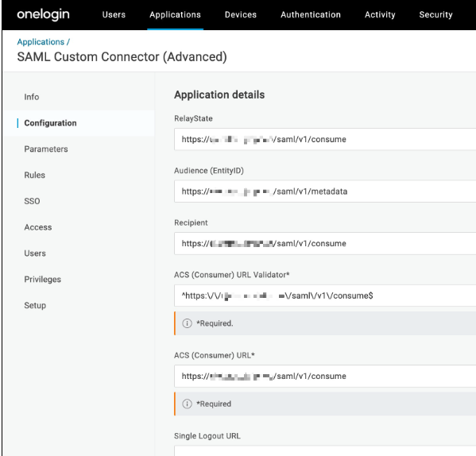This screenshot has height=456, width=476.
Task: Focus the ACS URL Validator field
Action: tap(325, 296)
